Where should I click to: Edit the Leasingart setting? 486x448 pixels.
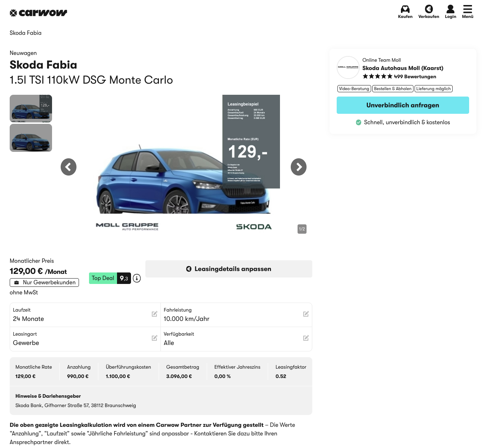[154, 338]
